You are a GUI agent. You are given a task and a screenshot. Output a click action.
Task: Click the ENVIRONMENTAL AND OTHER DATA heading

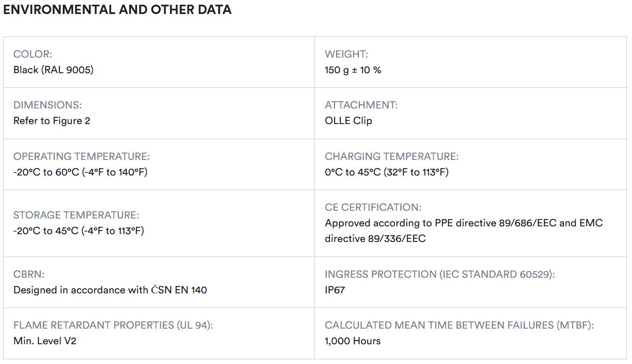117,10
